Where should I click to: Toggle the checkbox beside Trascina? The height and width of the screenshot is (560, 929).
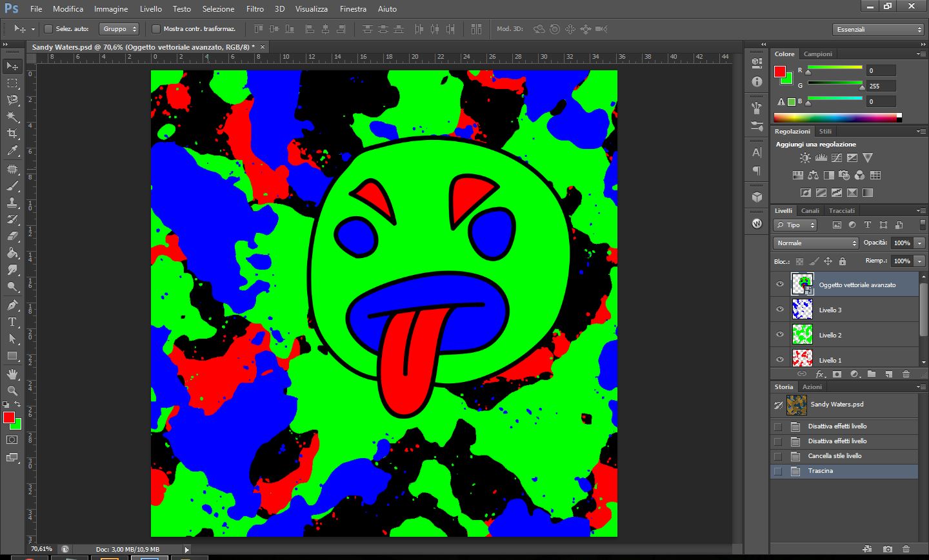coord(778,471)
